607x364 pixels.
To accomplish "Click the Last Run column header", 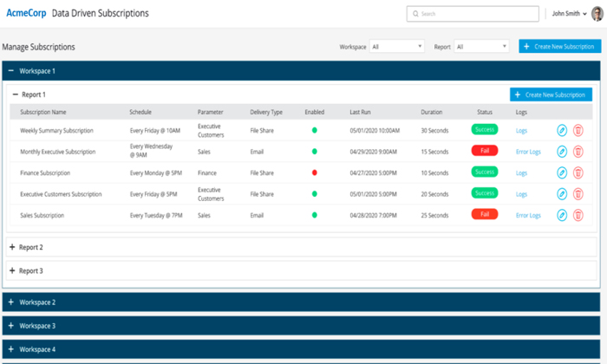I will coord(360,112).
